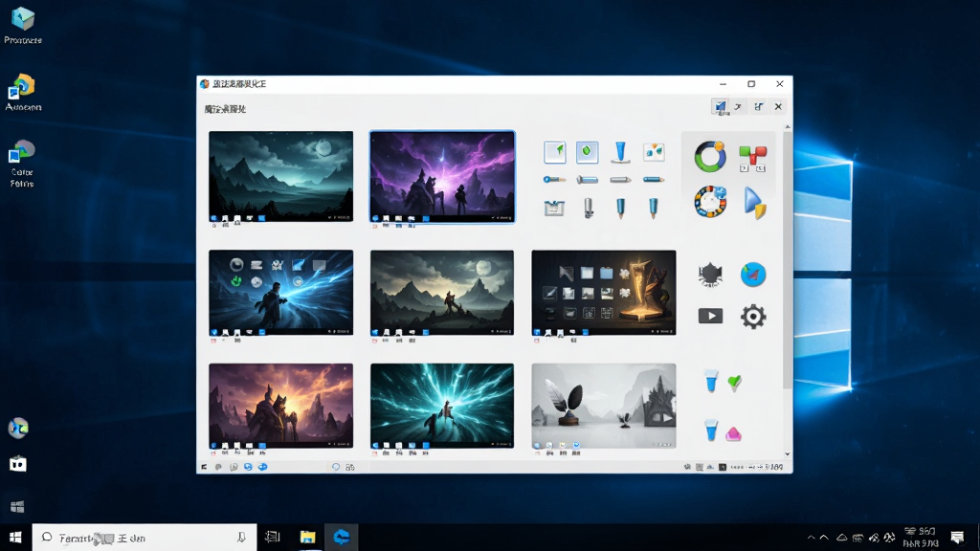Open the Edge browser taskbar icon

coord(342,538)
